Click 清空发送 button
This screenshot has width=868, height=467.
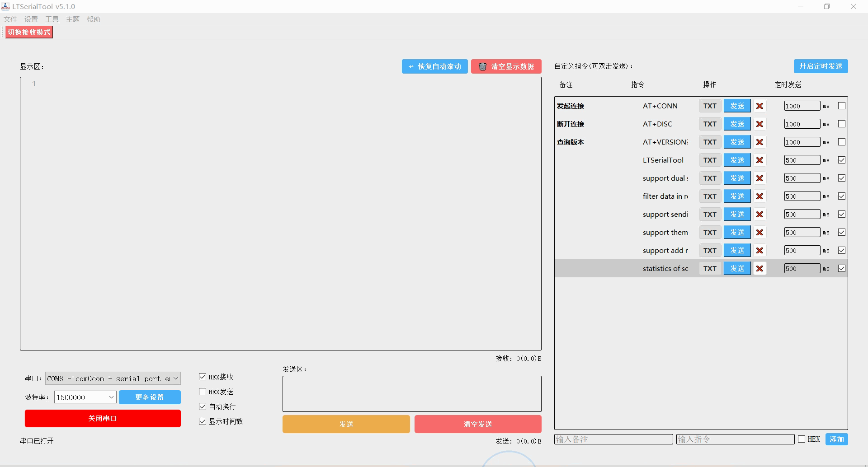pyautogui.click(x=478, y=424)
